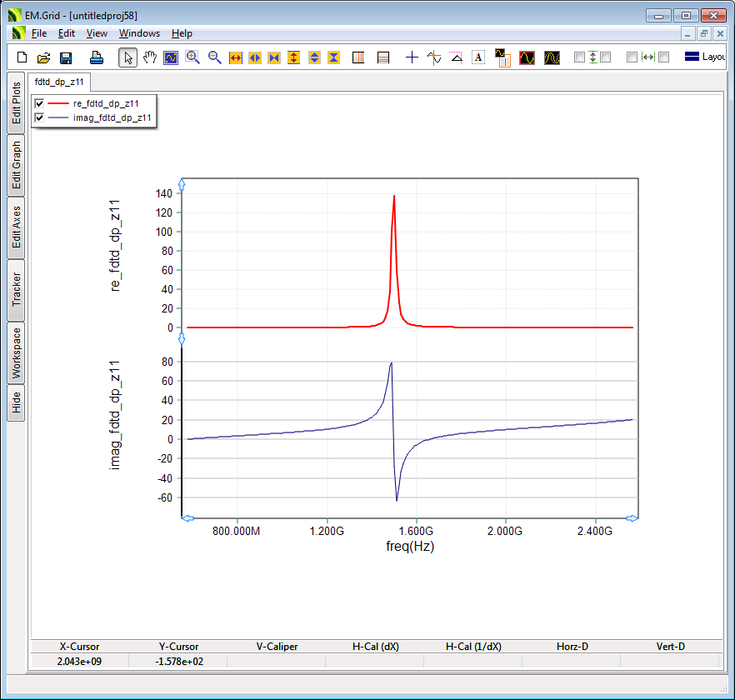Switch to fdtd_dp_z11 tab
735x700 pixels.
[58, 82]
